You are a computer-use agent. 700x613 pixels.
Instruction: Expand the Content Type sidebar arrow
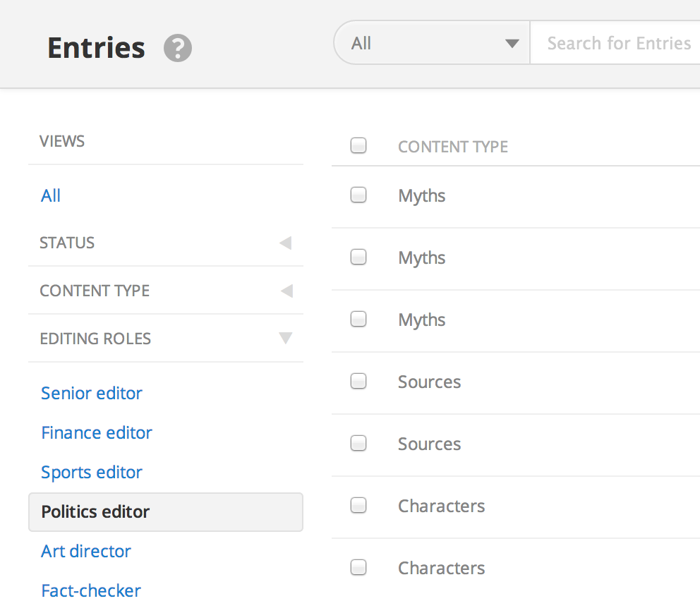pyautogui.click(x=285, y=291)
